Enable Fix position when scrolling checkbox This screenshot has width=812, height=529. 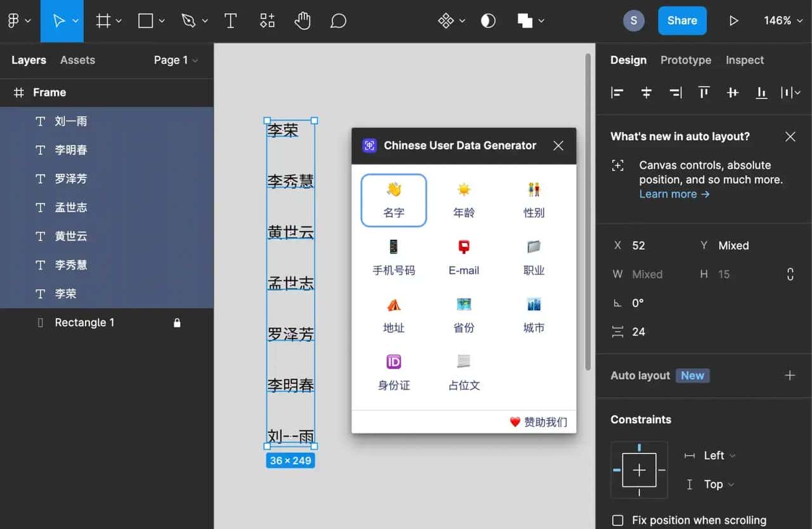(x=617, y=521)
